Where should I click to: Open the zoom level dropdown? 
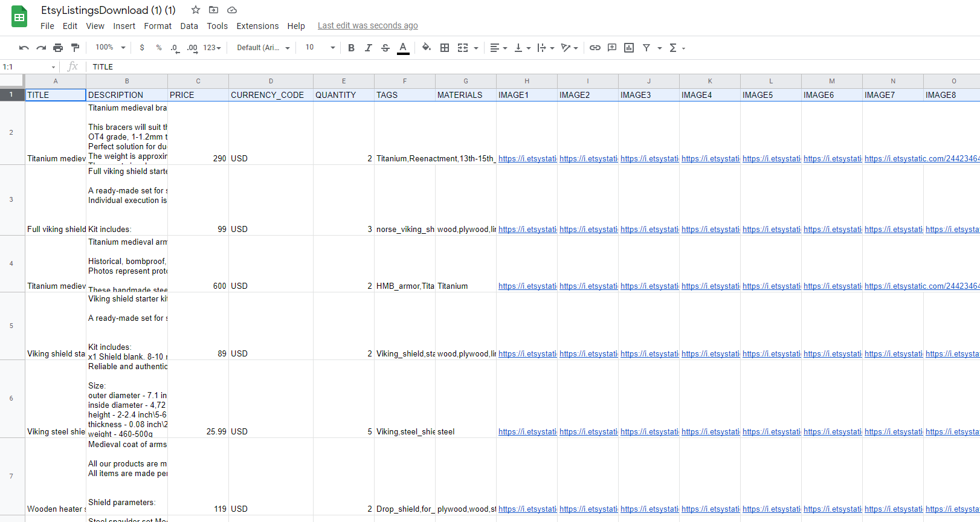pyautogui.click(x=111, y=48)
